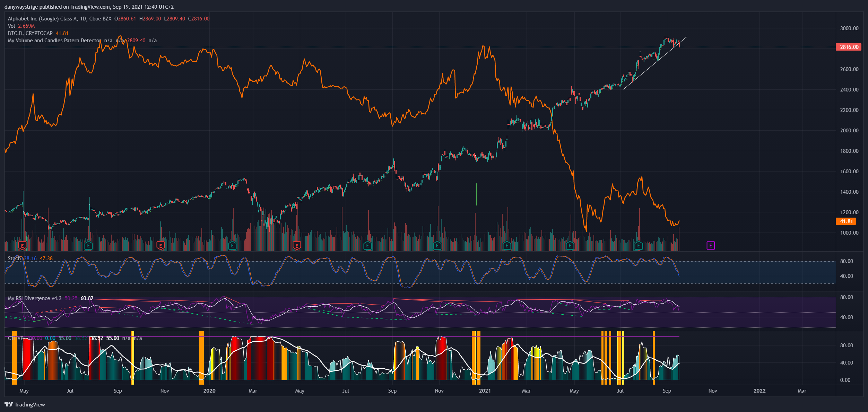Click the green earnings marker after Jul 2020
868x412 pixels.
coord(367,246)
